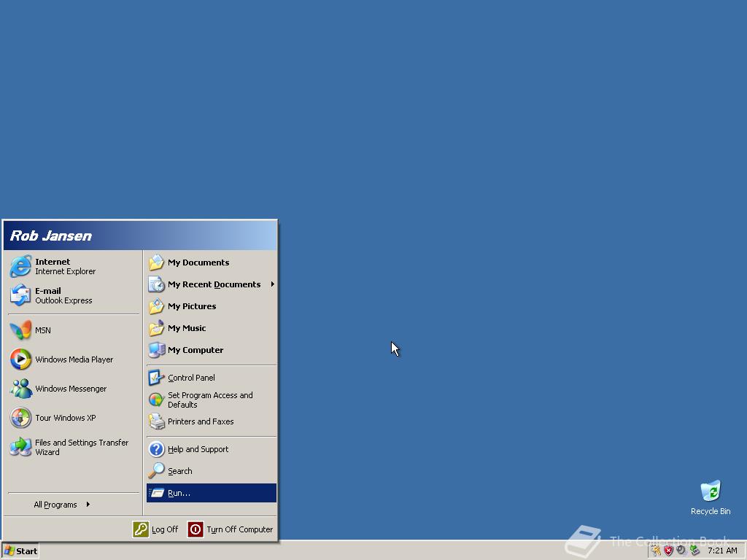The image size is (747, 560).
Task: Click the highlighted Run... entry
Action: pos(212,493)
